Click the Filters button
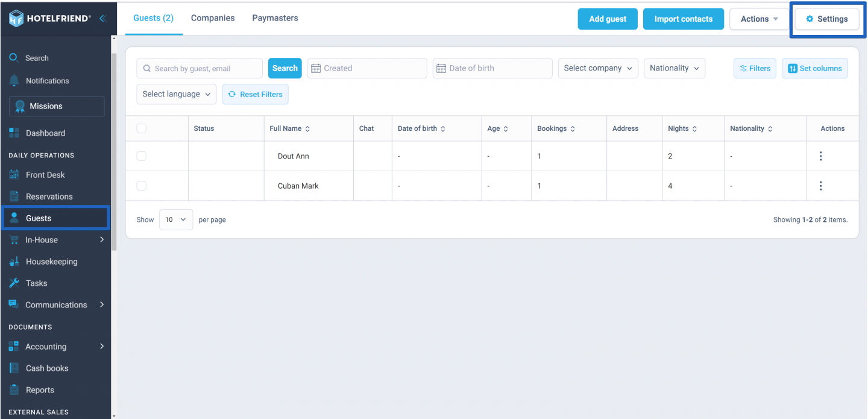This screenshot has width=868, height=419. (755, 68)
